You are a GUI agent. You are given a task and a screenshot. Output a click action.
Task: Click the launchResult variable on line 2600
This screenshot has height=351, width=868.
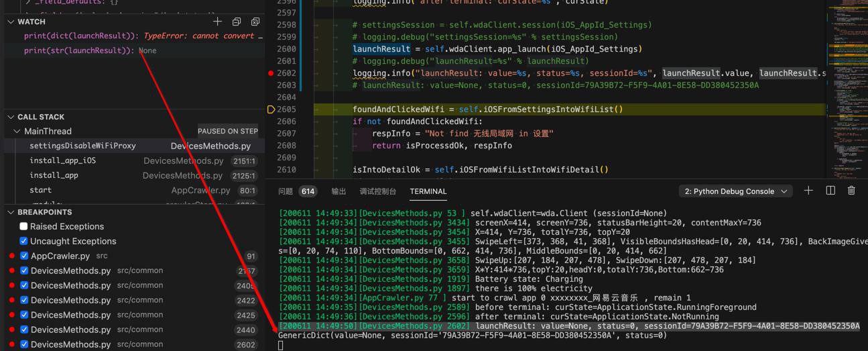(x=381, y=49)
